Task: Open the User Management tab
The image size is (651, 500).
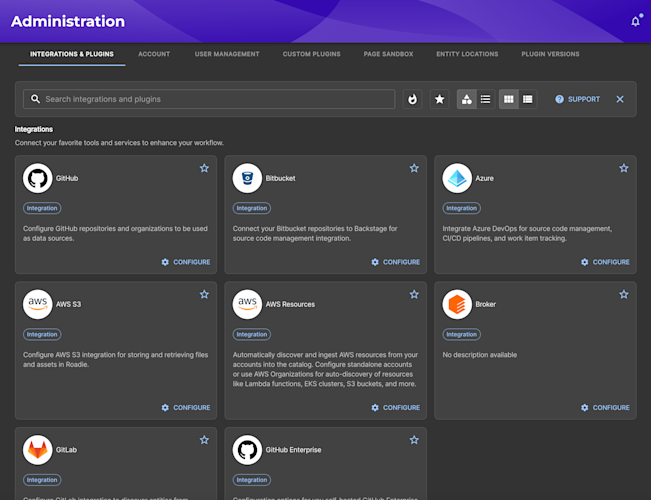Action: click(x=227, y=54)
